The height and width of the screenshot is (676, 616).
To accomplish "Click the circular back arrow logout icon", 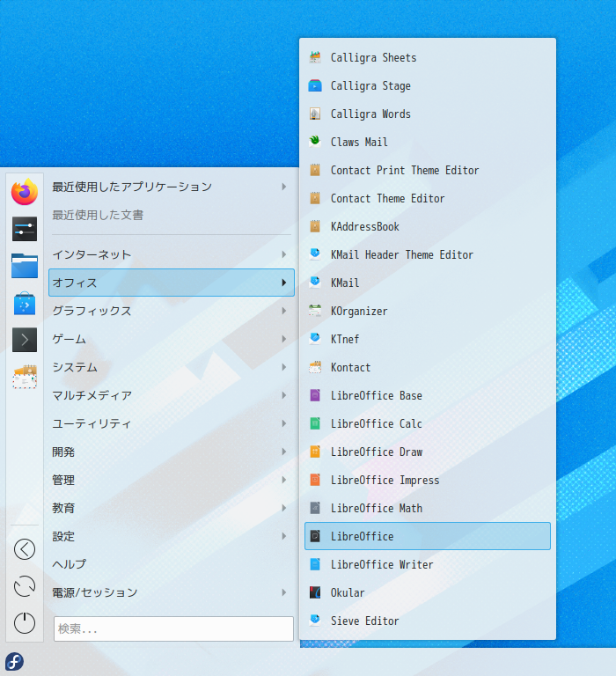I will tap(25, 549).
